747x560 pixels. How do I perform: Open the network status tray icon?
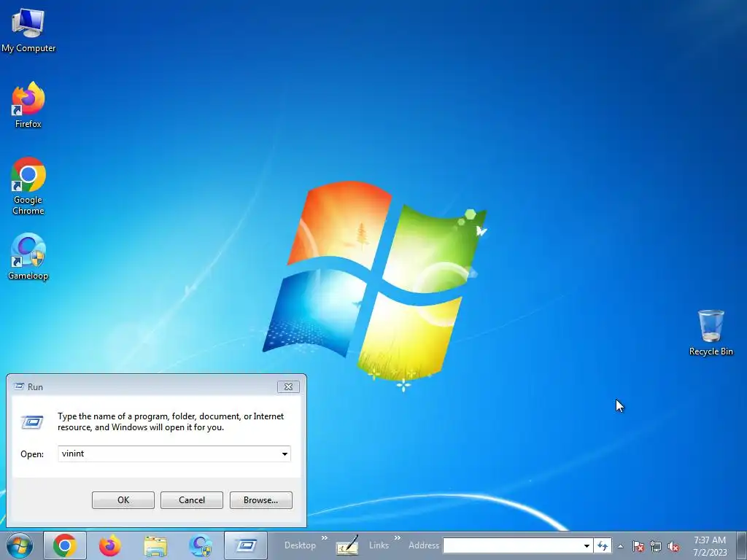(656, 546)
